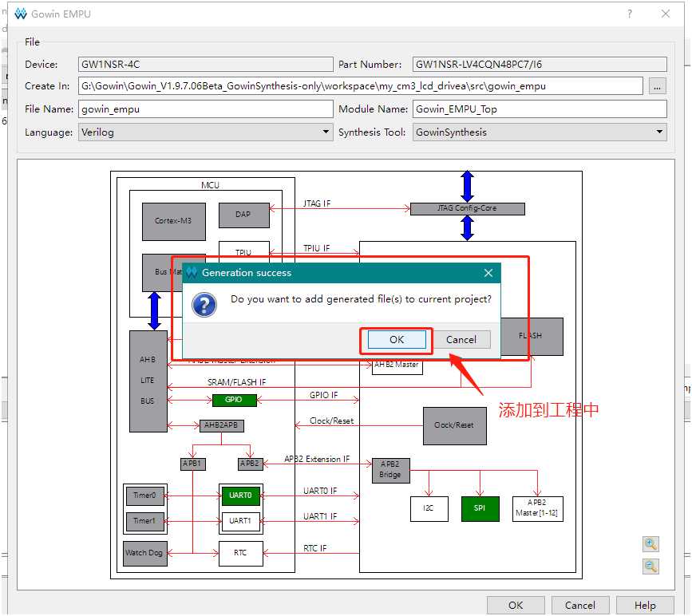Screen dimensions: 692x616
Task: Cancel adding generated files to project
Action: point(461,339)
